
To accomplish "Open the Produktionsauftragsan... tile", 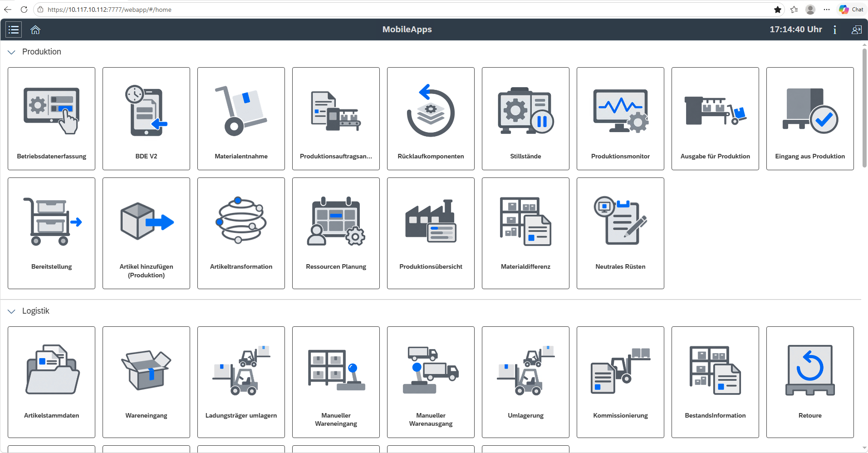I will tap(336, 118).
